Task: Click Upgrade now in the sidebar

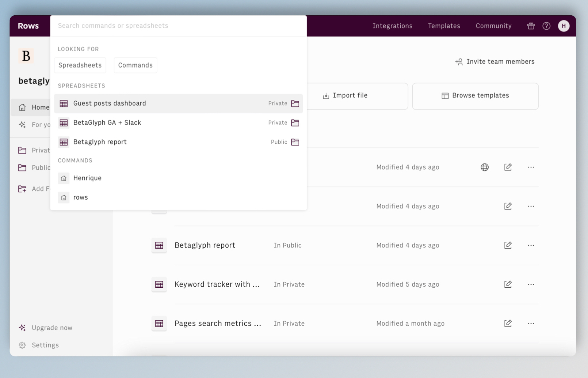Action: (45, 328)
